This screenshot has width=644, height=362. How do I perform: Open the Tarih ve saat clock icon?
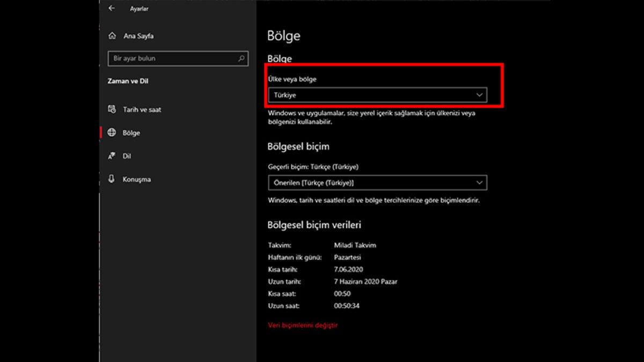tap(113, 109)
